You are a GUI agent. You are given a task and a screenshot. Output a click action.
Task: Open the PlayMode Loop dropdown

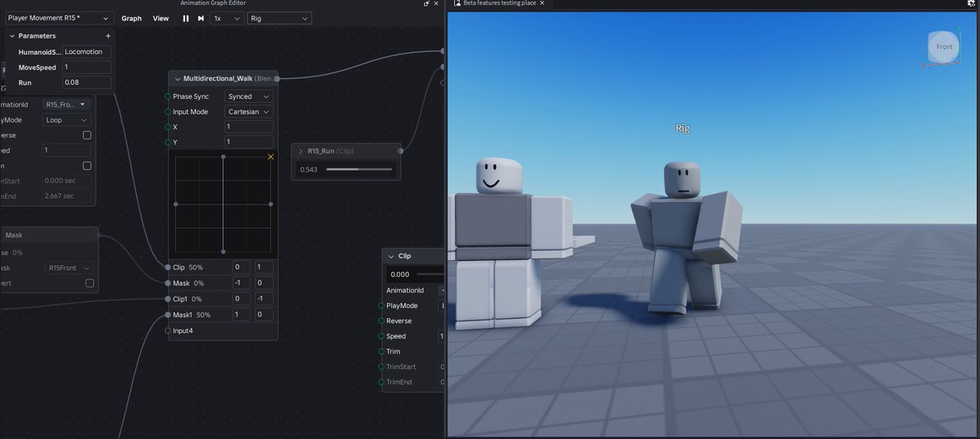click(x=67, y=120)
